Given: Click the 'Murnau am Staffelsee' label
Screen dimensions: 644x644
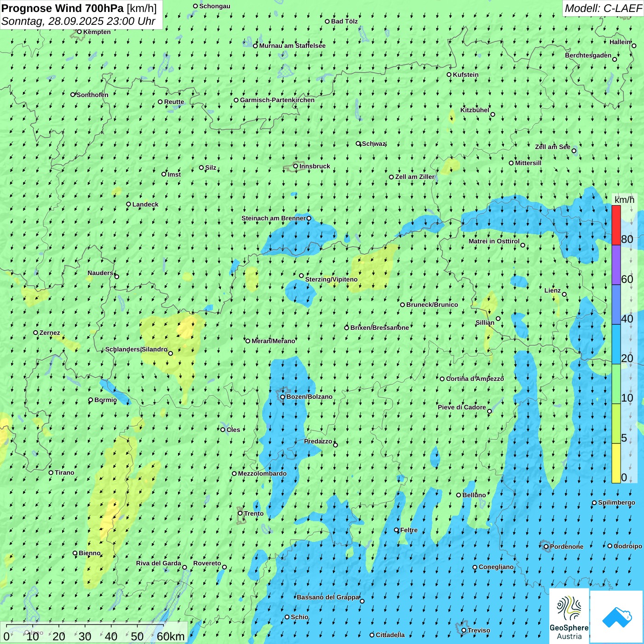Looking at the screenshot, I should pyautogui.click(x=292, y=46).
